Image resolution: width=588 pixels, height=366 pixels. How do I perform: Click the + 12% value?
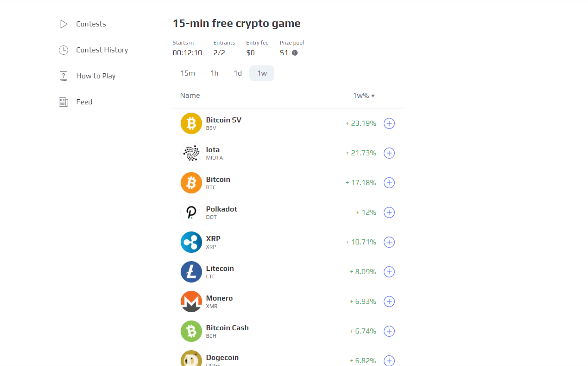[366, 212]
